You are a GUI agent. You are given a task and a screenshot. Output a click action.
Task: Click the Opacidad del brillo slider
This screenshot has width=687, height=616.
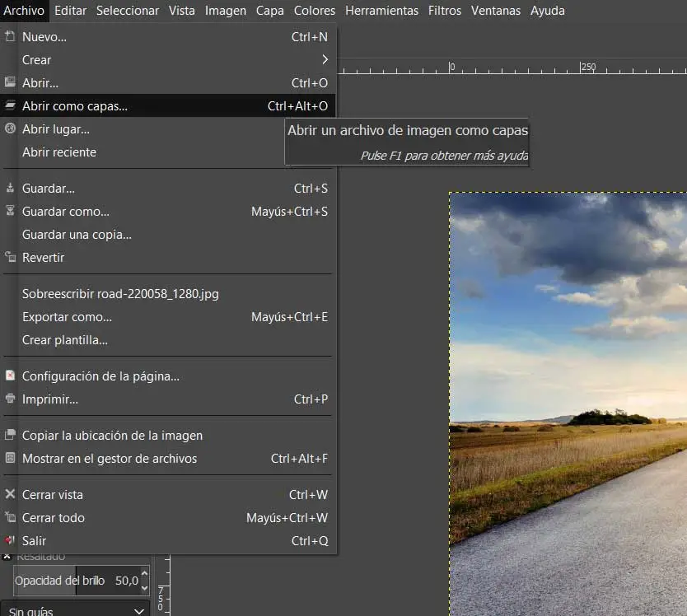[66, 581]
